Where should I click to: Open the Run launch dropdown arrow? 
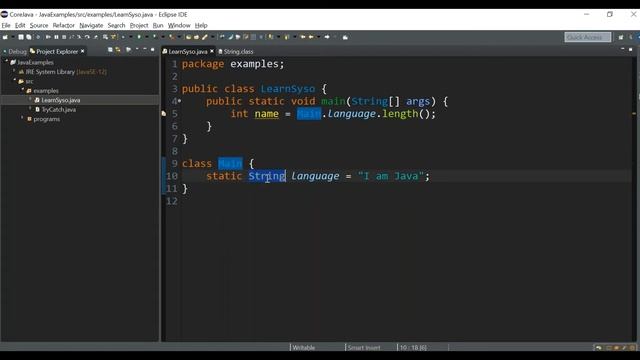tap(147, 37)
